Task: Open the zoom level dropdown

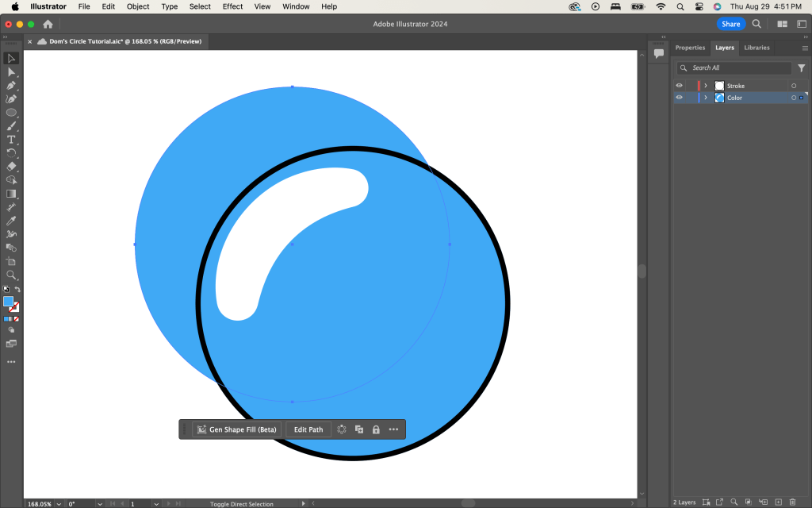Action: (x=58, y=504)
